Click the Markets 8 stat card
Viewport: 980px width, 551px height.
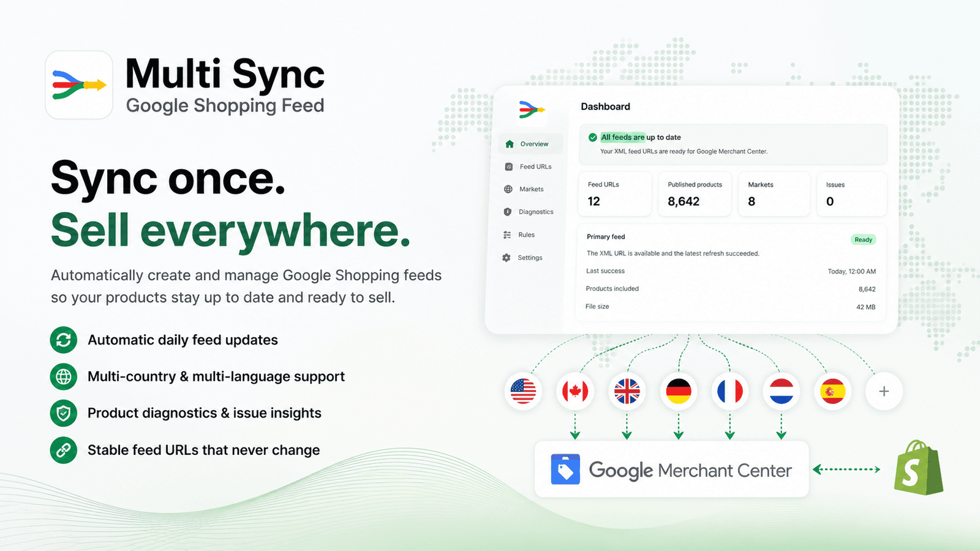click(x=774, y=194)
